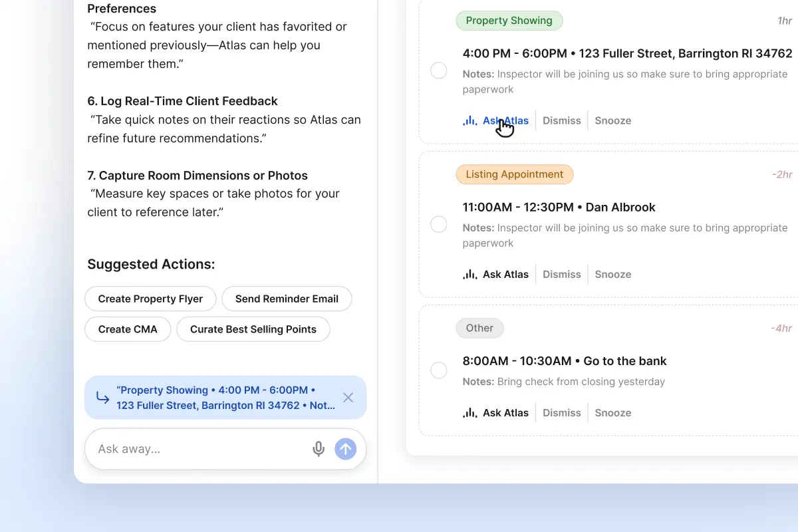Pick Curate Best Selling Points action
Viewport: 798px width, 532px height.
(x=253, y=329)
